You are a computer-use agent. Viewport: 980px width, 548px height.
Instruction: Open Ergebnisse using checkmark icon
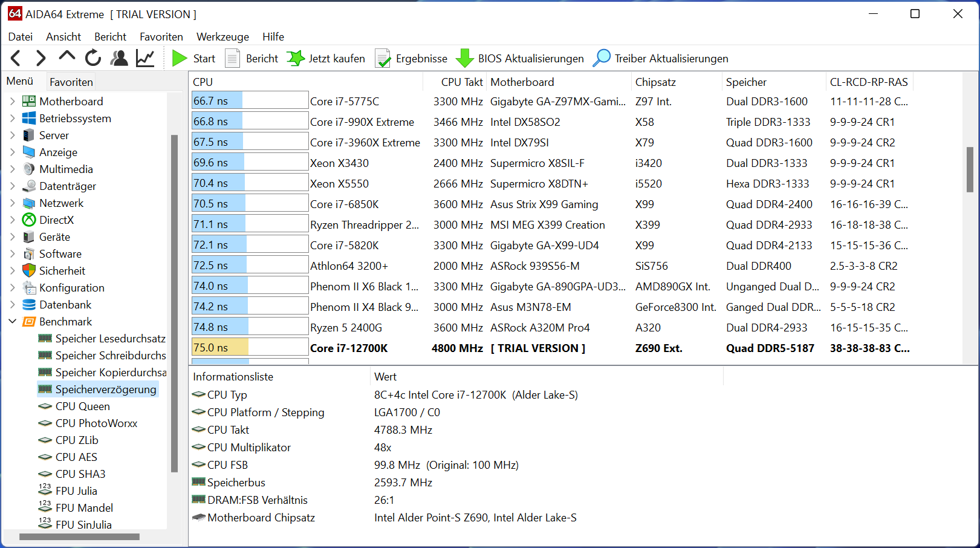[383, 58]
